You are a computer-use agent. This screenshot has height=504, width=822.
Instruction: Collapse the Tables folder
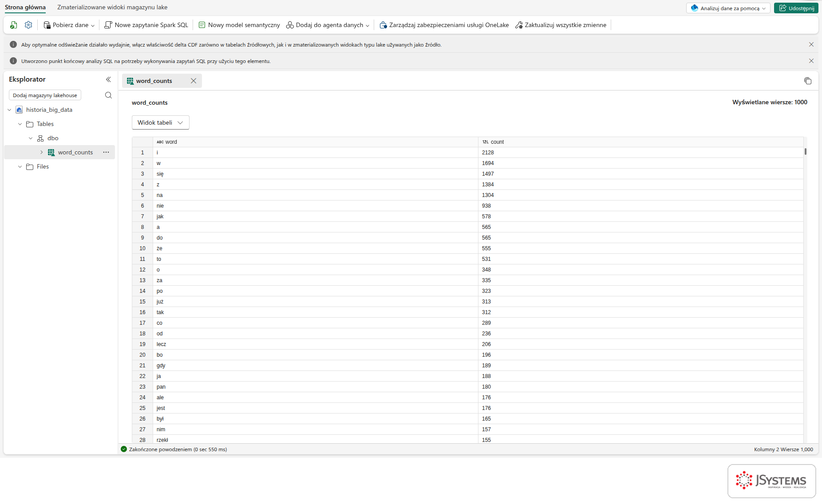tap(20, 124)
